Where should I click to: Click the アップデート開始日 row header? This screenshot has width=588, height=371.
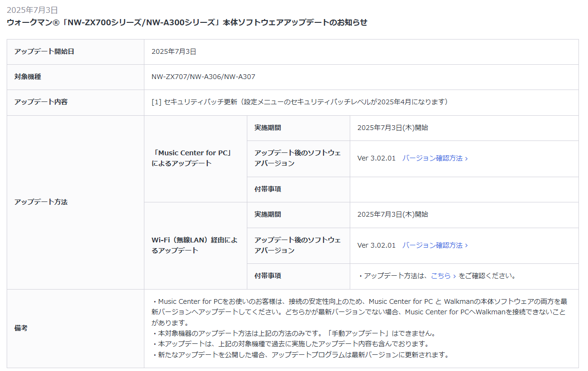point(75,51)
